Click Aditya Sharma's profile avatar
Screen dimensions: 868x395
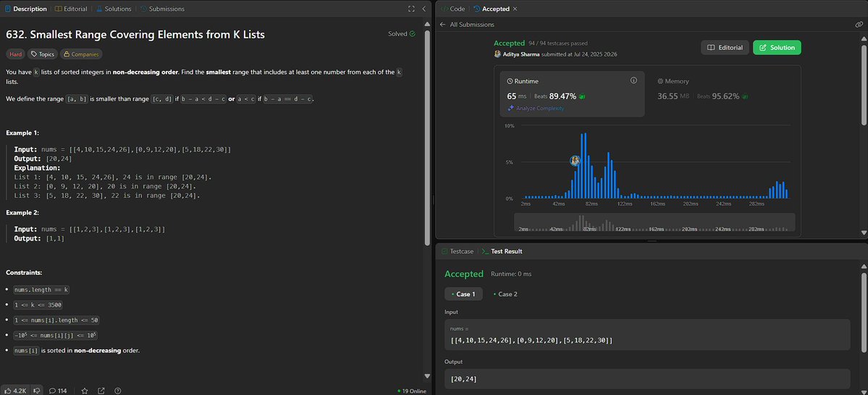pyautogui.click(x=497, y=54)
